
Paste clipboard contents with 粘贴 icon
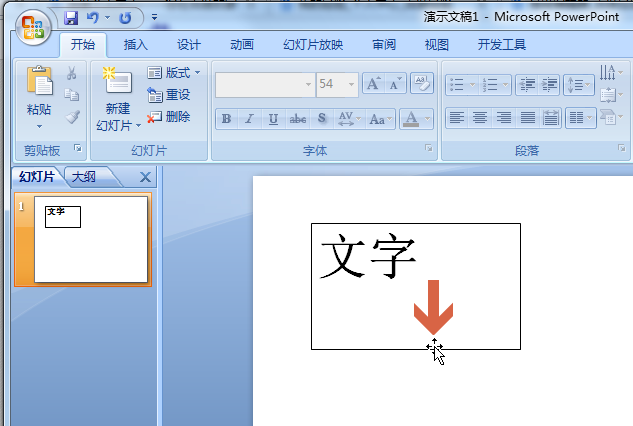click(39, 81)
